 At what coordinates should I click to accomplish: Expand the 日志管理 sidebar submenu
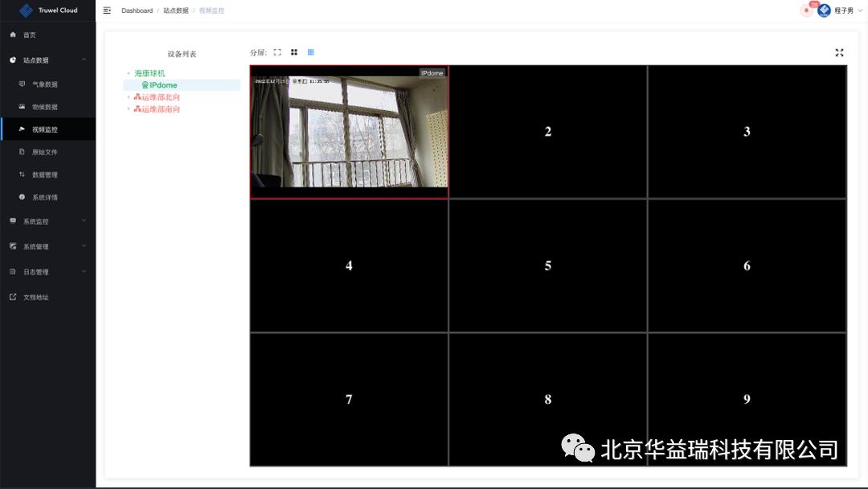pos(47,272)
